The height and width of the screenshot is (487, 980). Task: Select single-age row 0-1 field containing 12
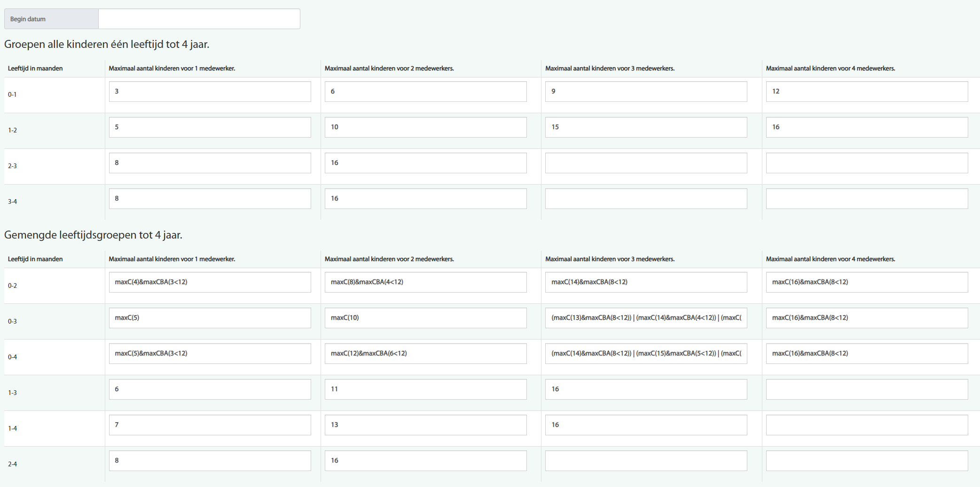[866, 92]
